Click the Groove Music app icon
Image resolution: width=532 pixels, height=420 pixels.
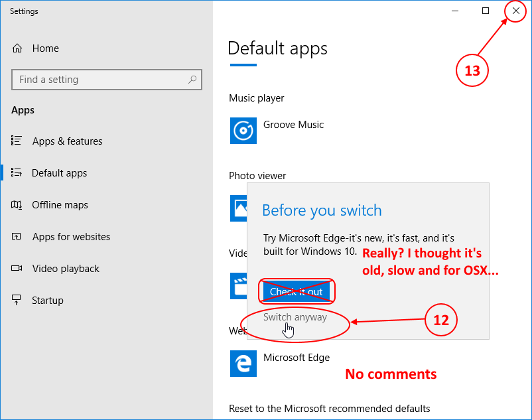(243, 131)
